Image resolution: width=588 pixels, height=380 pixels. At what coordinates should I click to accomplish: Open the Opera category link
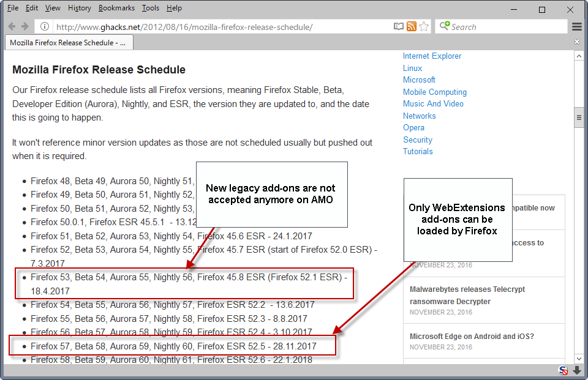[x=413, y=128]
